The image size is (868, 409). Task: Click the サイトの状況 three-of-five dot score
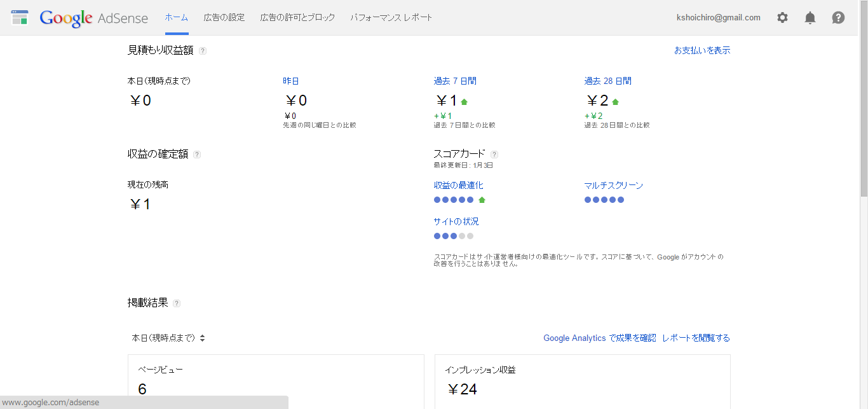(x=454, y=236)
